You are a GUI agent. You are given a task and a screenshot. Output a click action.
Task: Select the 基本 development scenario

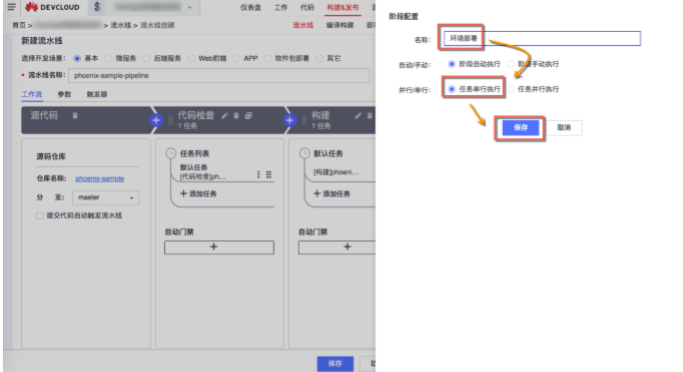[x=77, y=58]
